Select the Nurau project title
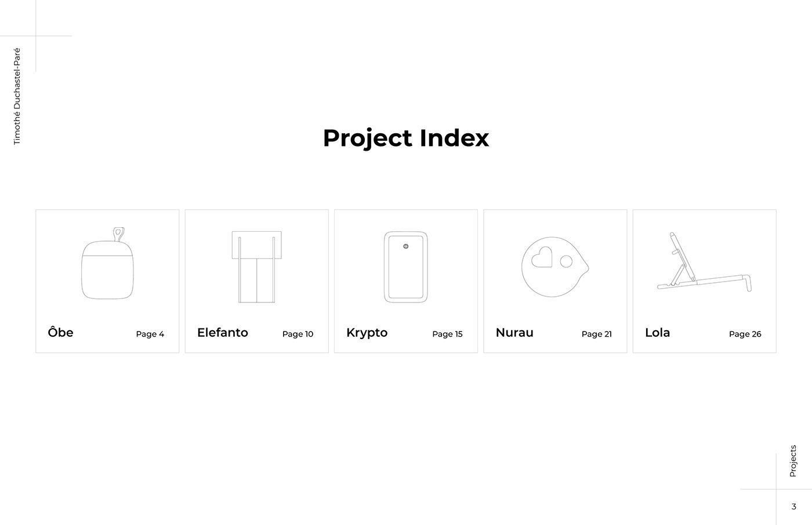This screenshot has height=525, width=812. tap(514, 333)
